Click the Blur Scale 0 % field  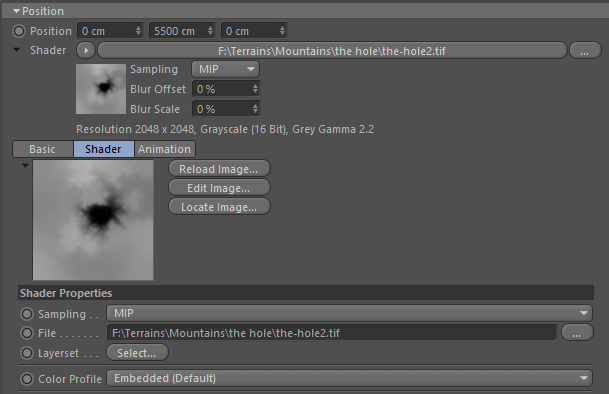(225, 109)
